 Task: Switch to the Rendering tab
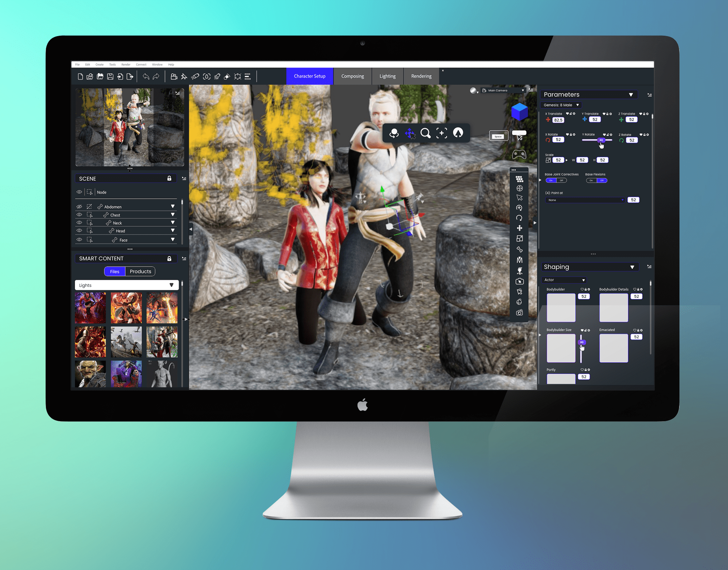pyautogui.click(x=421, y=76)
